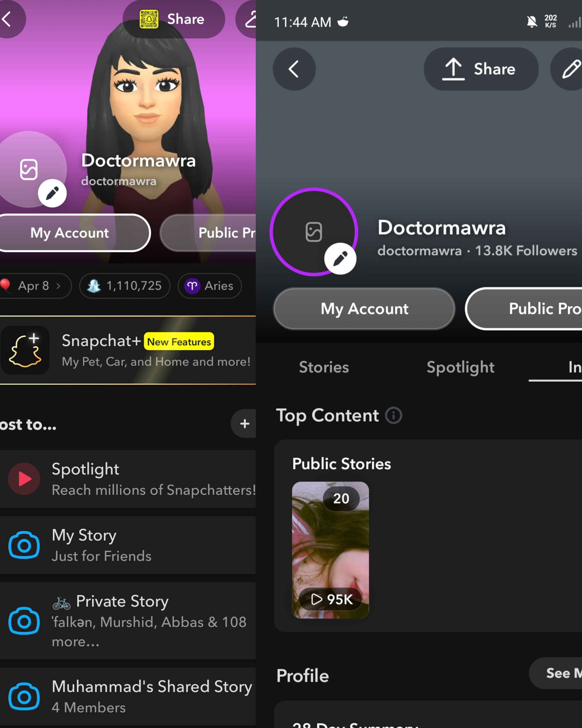Tap the camera icon beside Muhammad's Shared Story
582x728 pixels.
tap(24, 696)
